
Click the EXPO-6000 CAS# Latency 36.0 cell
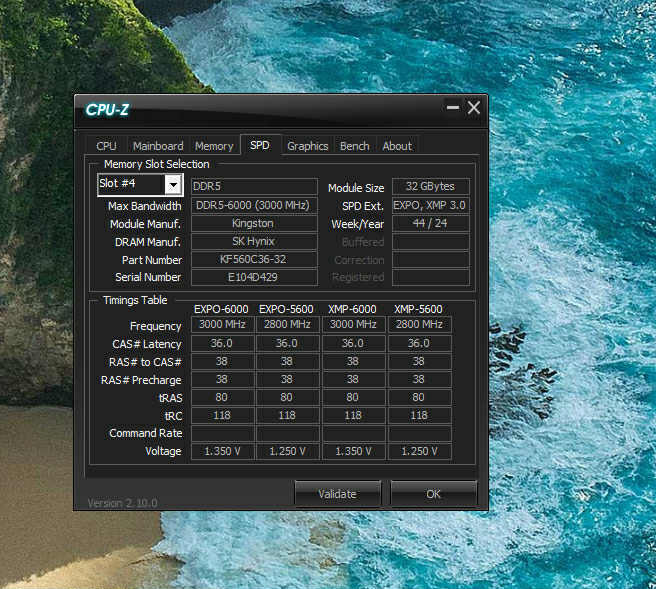click(222, 343)
